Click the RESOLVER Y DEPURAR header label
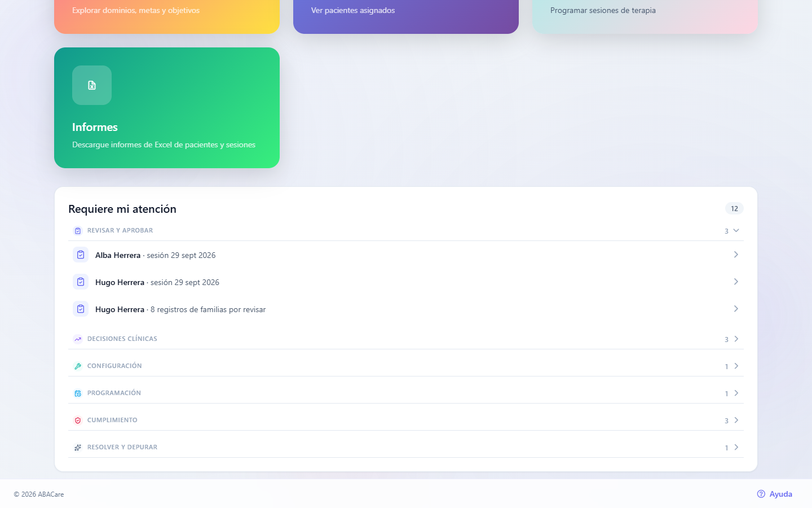812x508 pixels. (x=122, y=447)
